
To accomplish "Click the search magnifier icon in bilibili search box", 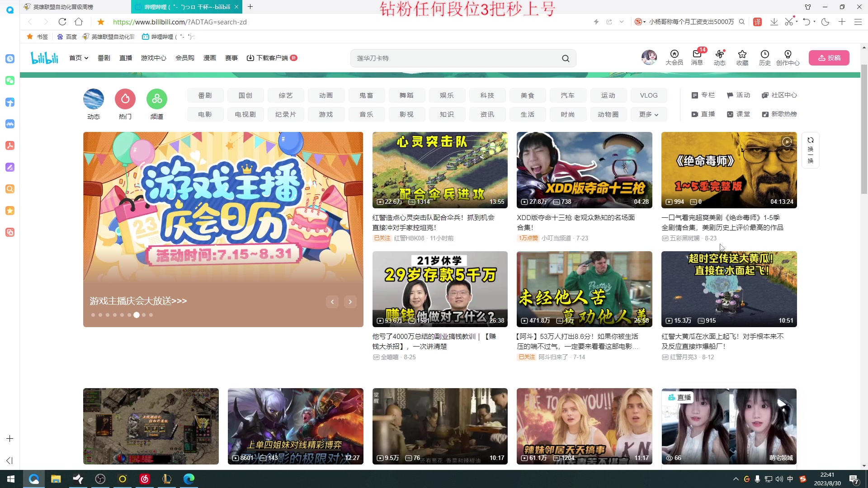I will click(x=566, y=58).
